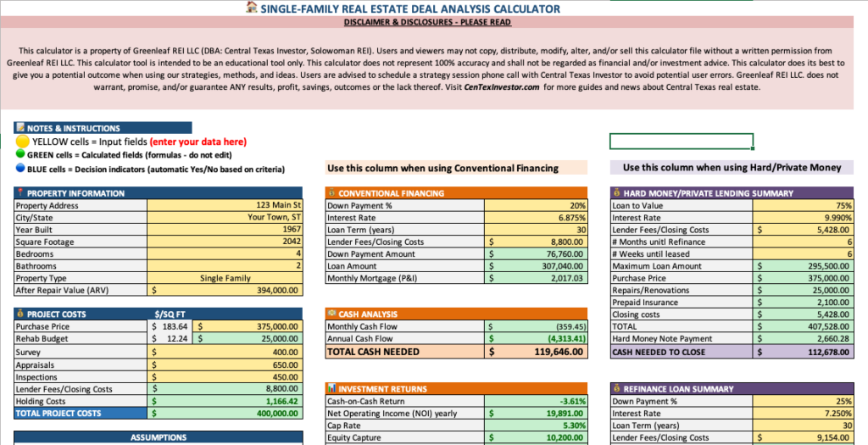Viewport: 868px width, 445px height.
Task: Select the Refinance Lender Fees value 9,154.00
Action: [803, 438]
